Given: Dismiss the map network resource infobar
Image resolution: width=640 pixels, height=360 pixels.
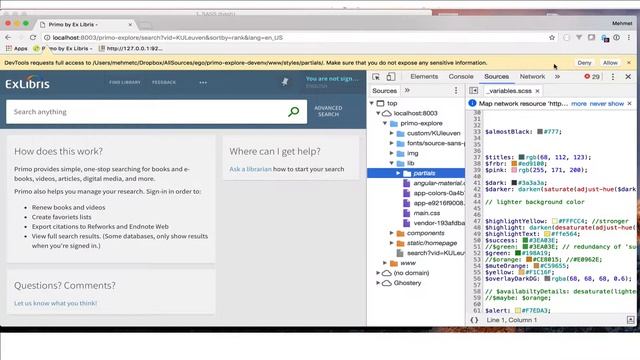Looking at the screenshot, I should point(629,104).
